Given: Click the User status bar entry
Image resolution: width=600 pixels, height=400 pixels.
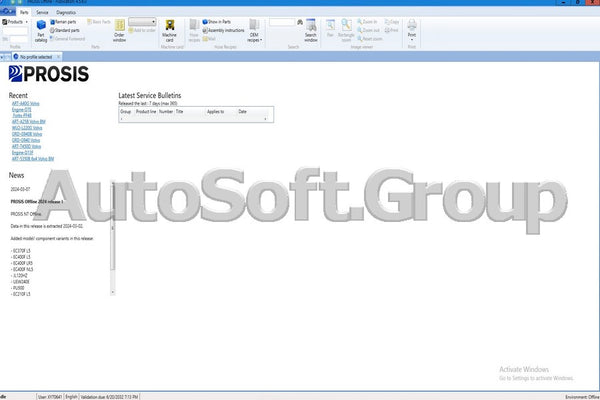Looking at the screenshot, I should pyautogui.click(x=50, y=397).
